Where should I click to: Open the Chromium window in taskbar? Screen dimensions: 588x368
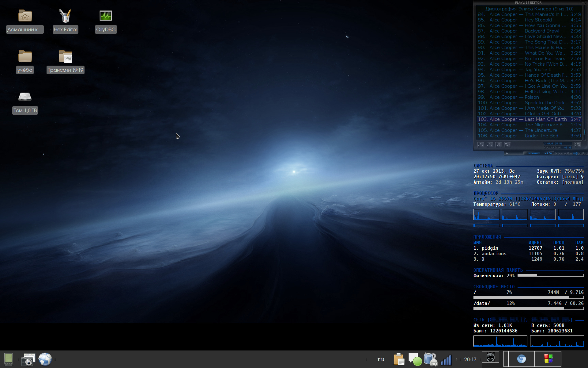pos(521,359)
